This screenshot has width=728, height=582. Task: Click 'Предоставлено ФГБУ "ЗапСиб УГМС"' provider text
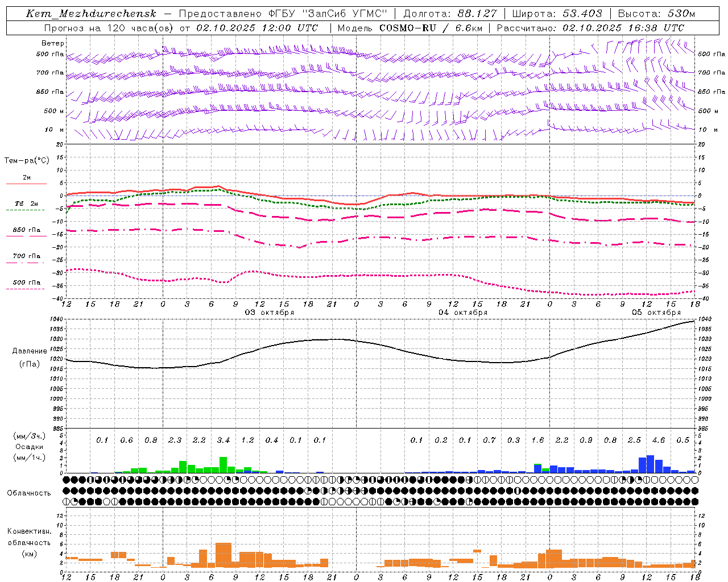[x=283, y=14]
